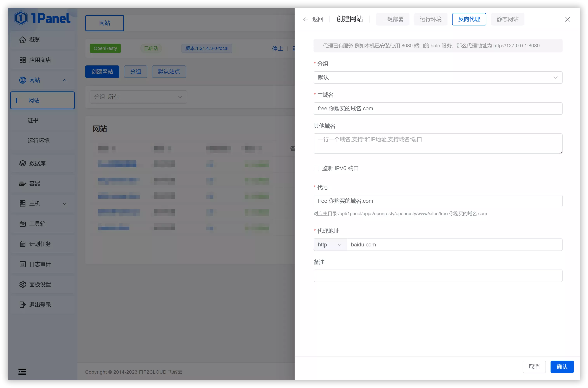
Task: Click the 取消 button
Action: click(x=534, y=366)
